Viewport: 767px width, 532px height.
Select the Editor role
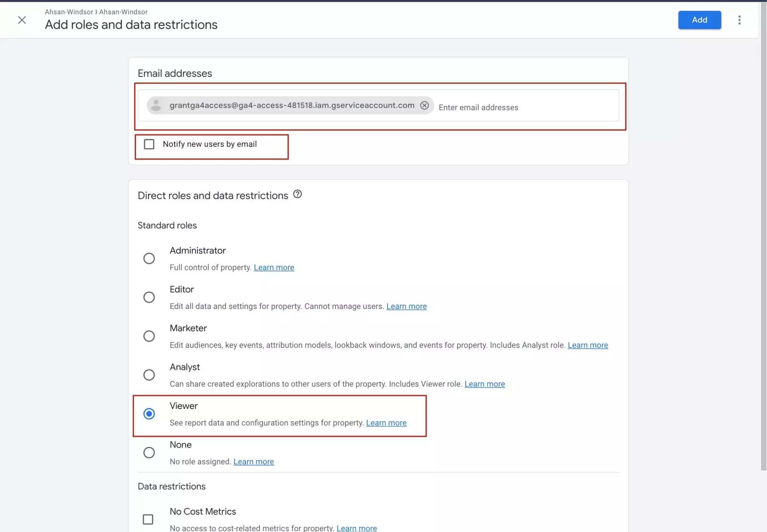coord(149,297)
